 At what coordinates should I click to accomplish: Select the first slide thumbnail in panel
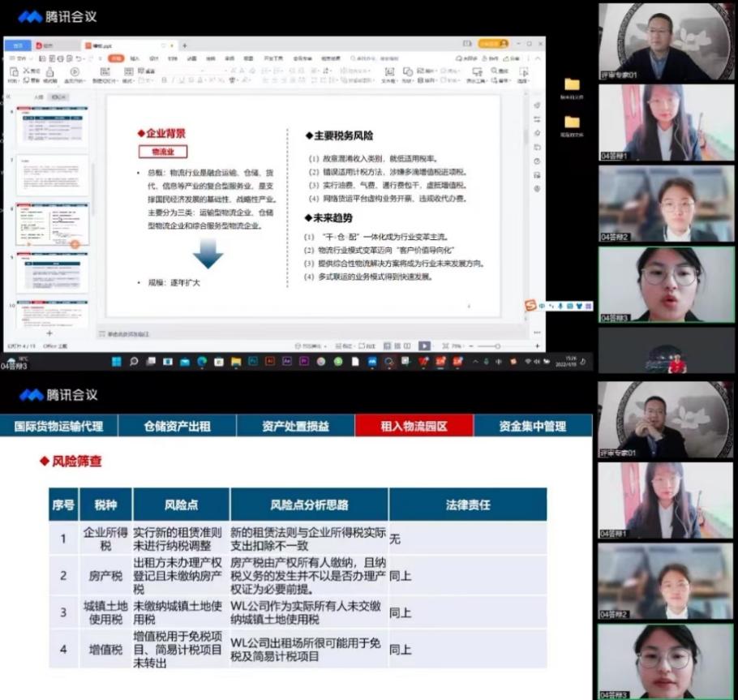[x=49, y=127]
